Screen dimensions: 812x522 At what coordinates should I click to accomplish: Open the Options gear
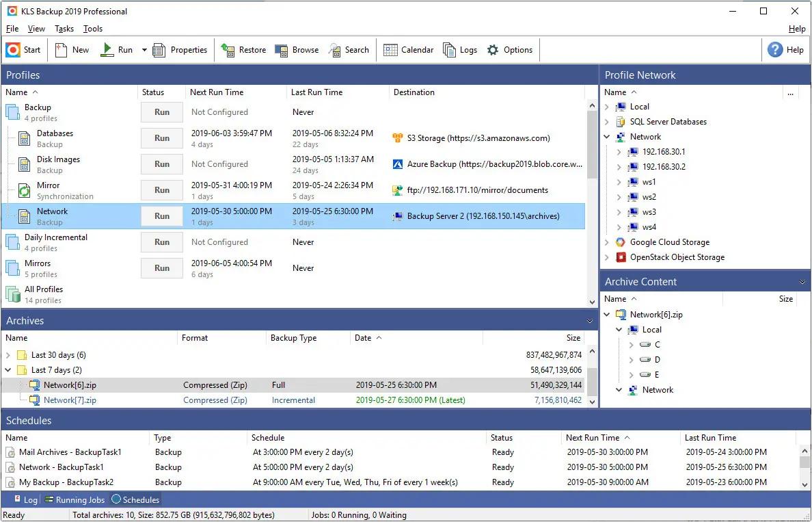(x=493, y=50)
